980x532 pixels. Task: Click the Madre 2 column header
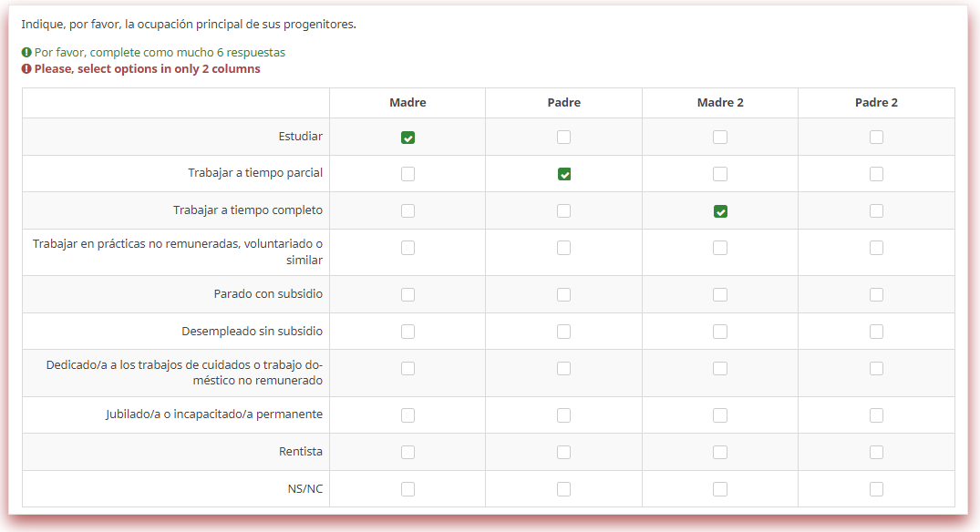pyautogui.click(x=720, y=103)
